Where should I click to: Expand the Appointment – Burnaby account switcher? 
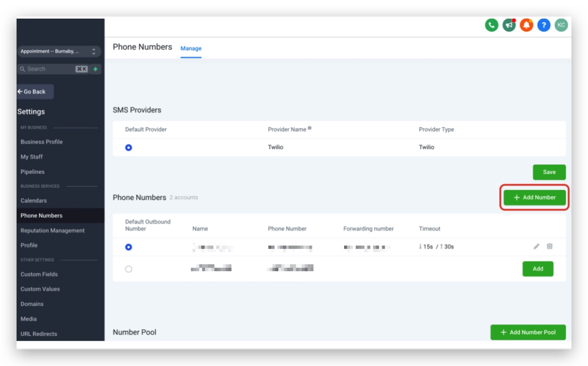point(59,51)
